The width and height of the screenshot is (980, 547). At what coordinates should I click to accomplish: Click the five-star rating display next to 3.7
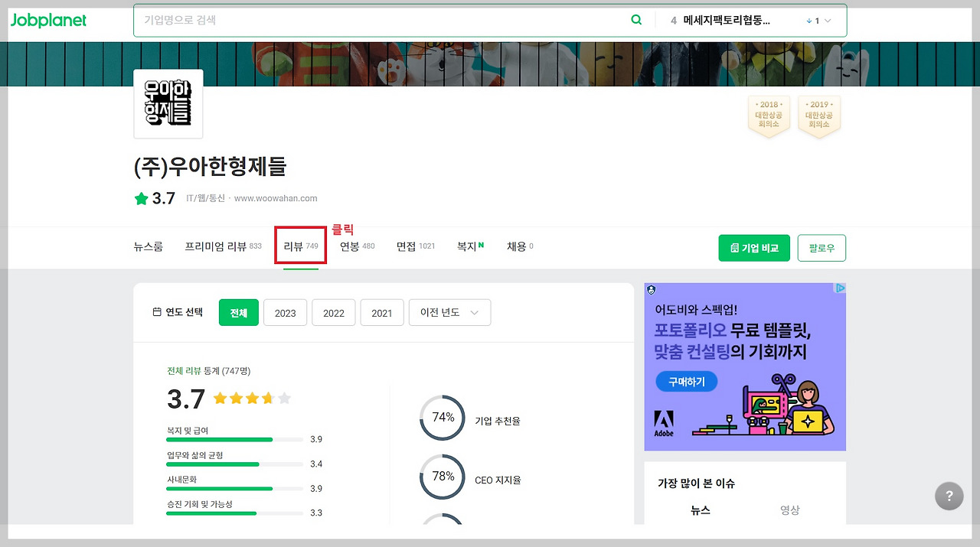click(253, 399)
